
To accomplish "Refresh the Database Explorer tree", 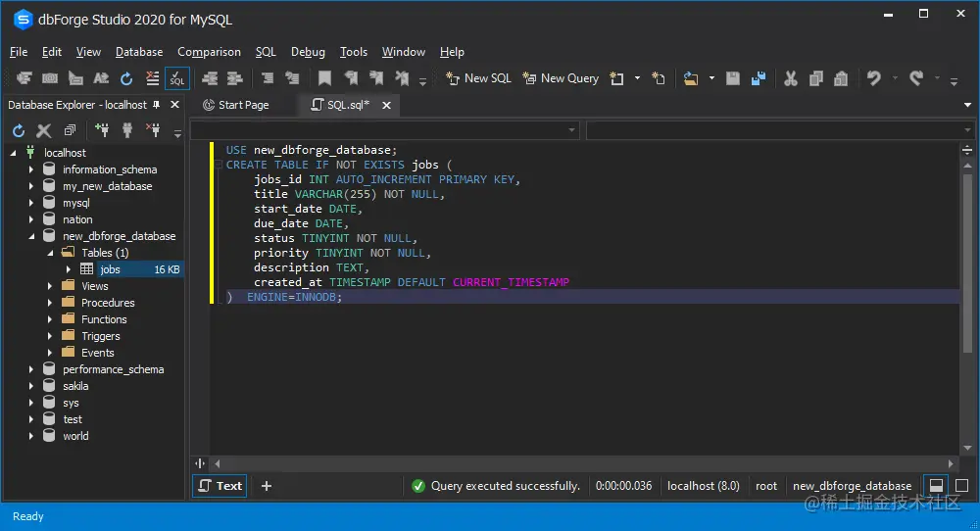I will (19, 130).
